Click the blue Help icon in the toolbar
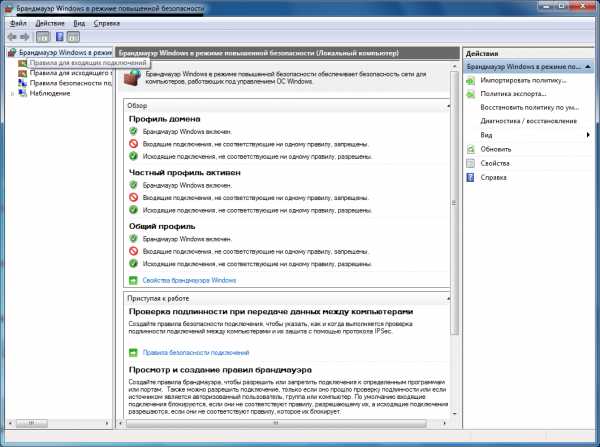Viewport: 600px width, 447px height. pos(58,35)
